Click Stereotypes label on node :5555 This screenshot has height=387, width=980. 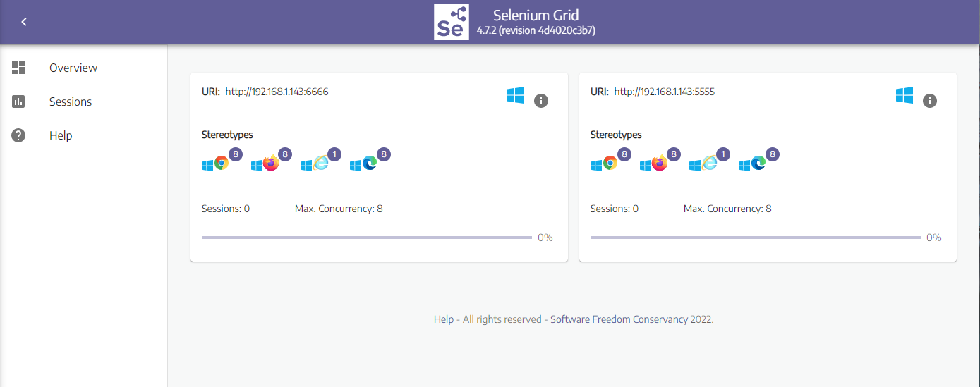point(616,135)
